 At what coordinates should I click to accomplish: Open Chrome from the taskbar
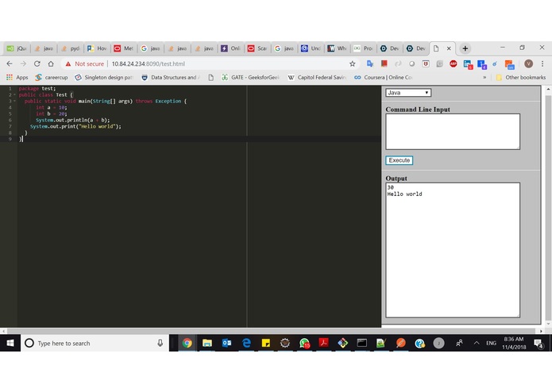(x=187, y=343)
